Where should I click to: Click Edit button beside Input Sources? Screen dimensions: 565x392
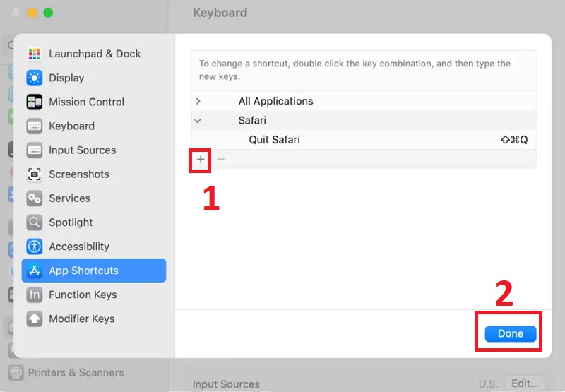tap(525, 384)
